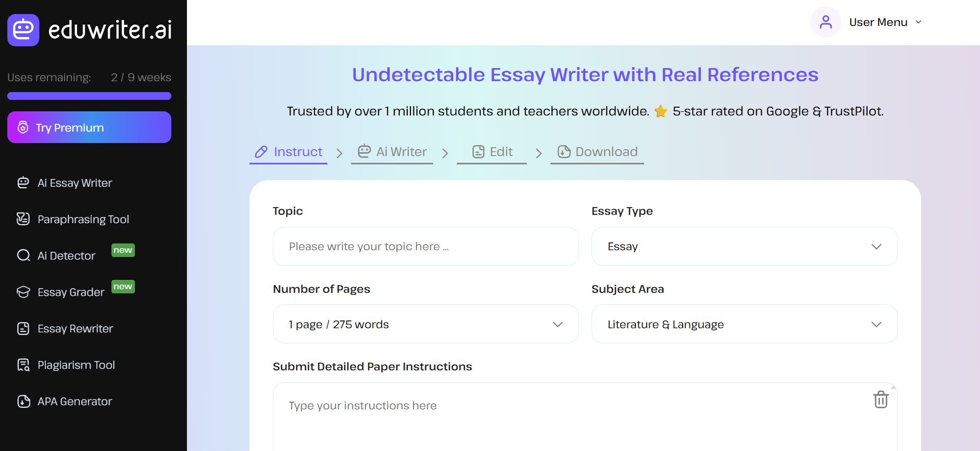Clear instructions with the trash icon

pyautogui.click(x=881, y=400)
